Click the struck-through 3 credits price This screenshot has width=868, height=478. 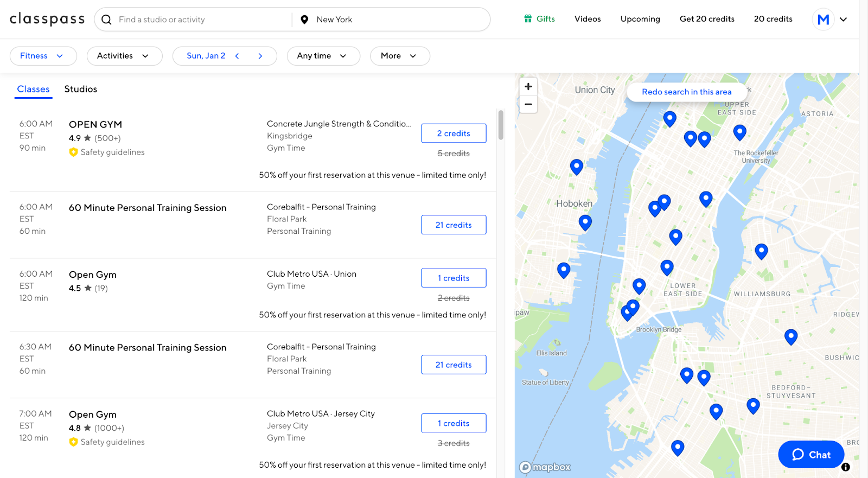click(x=454, y=443)
